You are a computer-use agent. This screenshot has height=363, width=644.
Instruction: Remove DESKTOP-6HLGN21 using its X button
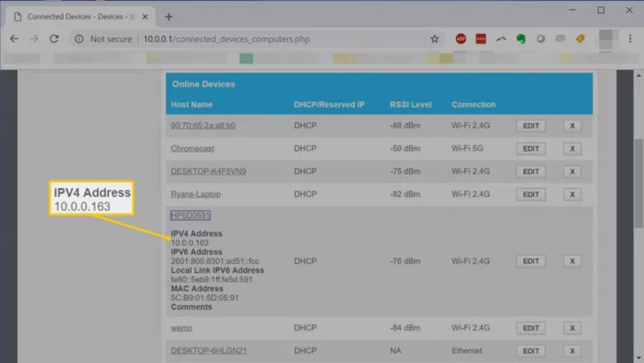(572, 351)
